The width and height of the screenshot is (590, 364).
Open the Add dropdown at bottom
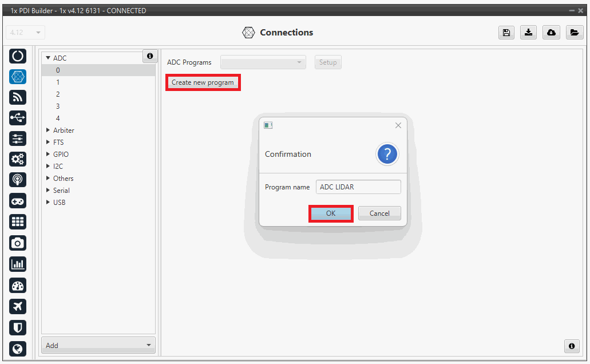(x=98, y=345)
